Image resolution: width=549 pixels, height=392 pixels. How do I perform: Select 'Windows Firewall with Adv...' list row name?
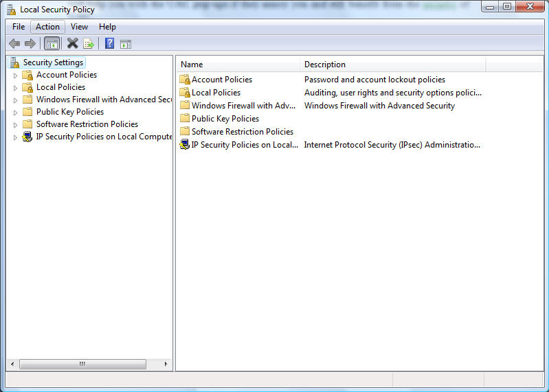point(243,105)
